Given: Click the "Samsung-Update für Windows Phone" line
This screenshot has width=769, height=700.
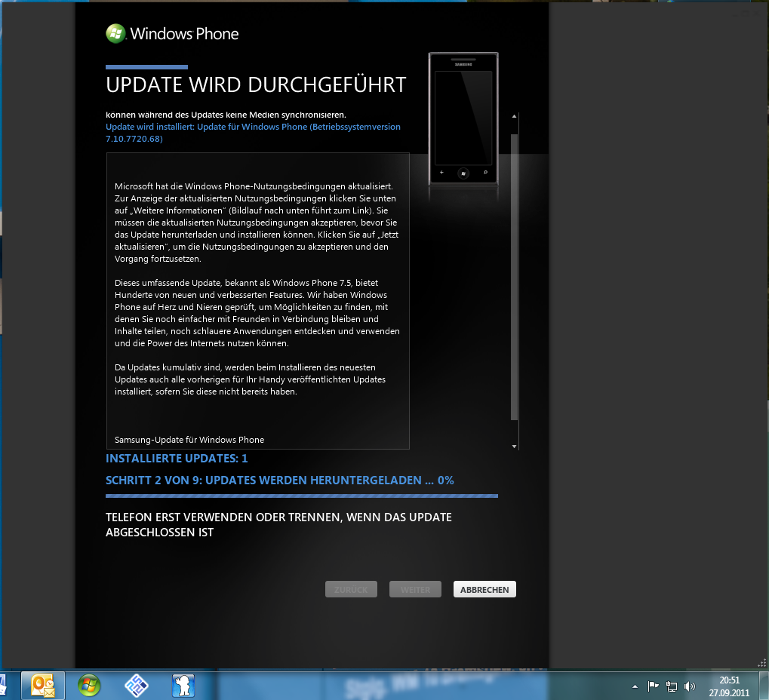Looking at the screenshot, I should coord(189,440).
